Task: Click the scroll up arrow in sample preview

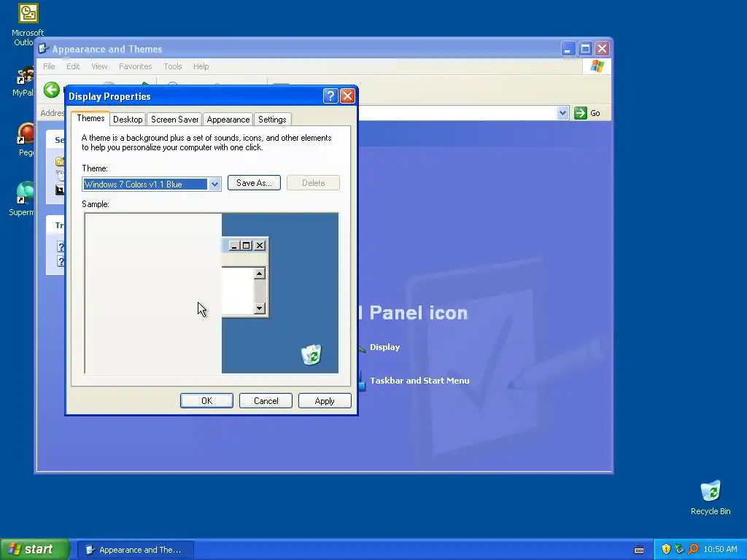Action: [x=259, y=273]
